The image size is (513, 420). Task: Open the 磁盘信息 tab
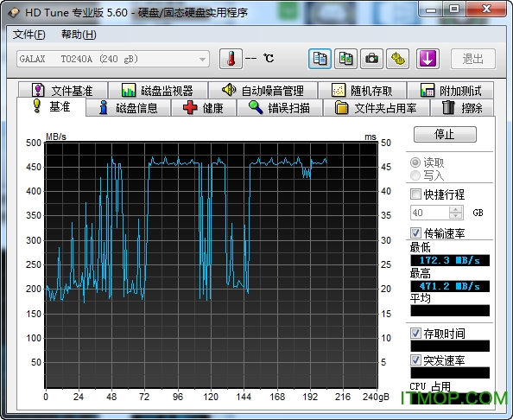click(128, 108)
